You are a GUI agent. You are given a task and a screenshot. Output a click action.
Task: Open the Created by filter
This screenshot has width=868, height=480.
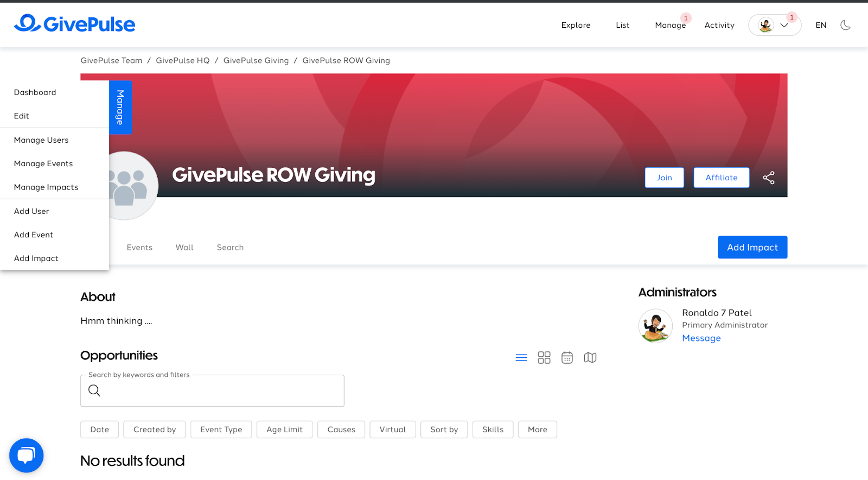pos(155,430)
